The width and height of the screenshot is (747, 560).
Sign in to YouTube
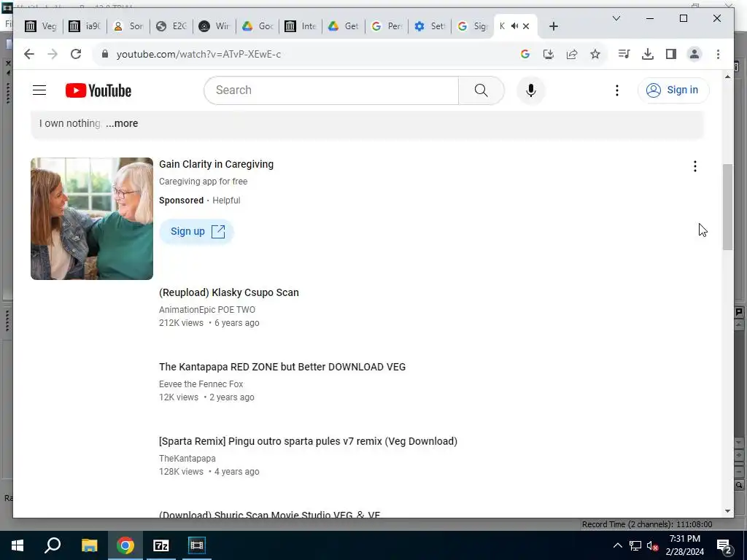[x=673, y=90]
